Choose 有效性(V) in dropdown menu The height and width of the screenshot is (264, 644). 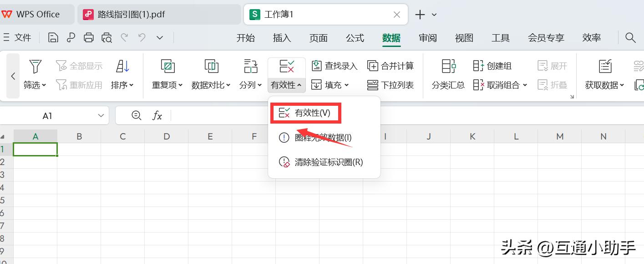(x=306, y=113)
